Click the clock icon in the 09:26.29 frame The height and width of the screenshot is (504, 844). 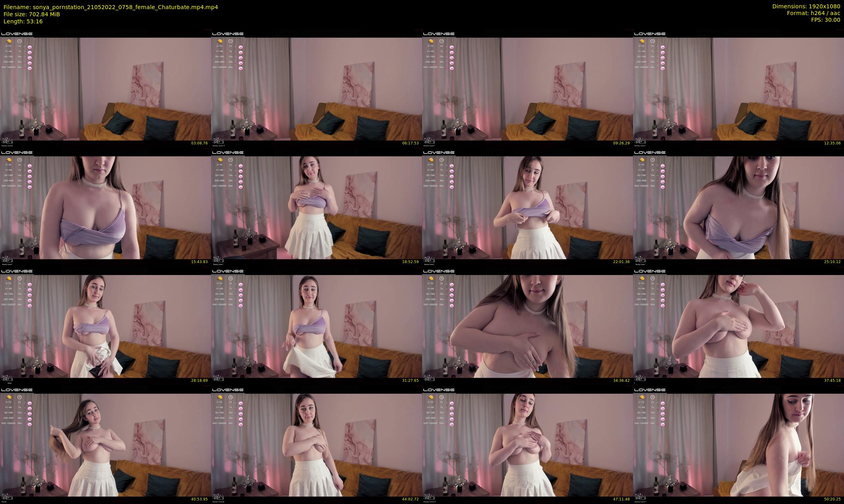[x=441, y=41]
